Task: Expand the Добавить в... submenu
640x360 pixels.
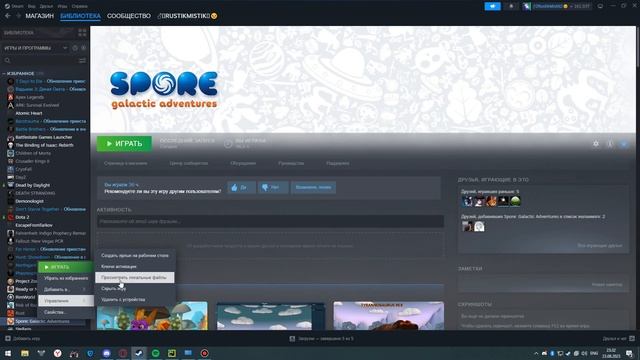Action: click(66, 289)
